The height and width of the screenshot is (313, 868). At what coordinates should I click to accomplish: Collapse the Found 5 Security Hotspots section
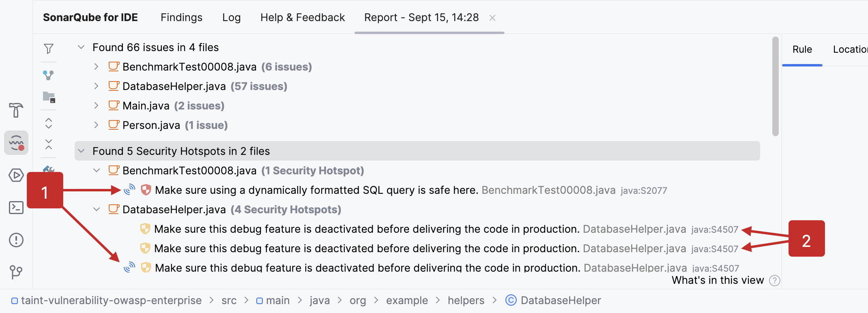[80, 151]
